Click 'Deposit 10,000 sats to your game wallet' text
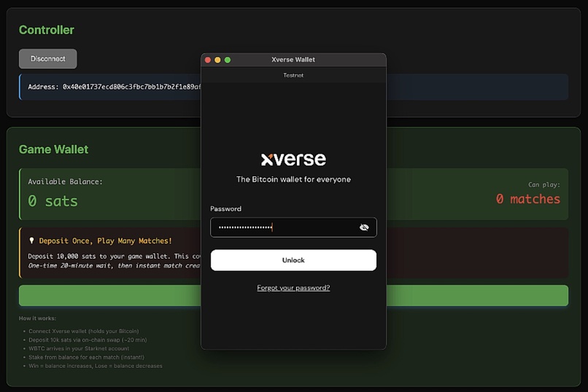The height and width of the screenshot is (392, 588). 115,256
